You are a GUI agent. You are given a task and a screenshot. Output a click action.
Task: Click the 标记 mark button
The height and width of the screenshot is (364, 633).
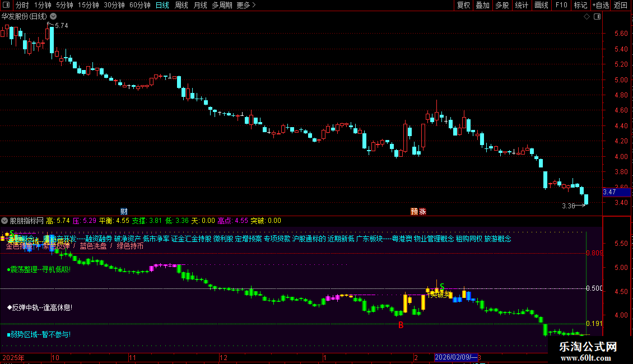580,5
